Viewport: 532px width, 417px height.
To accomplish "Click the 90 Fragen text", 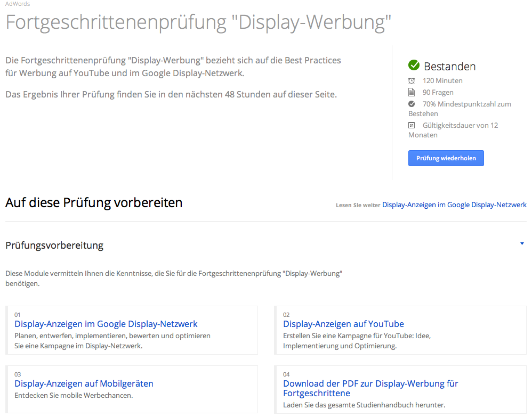I will (438, 92).
